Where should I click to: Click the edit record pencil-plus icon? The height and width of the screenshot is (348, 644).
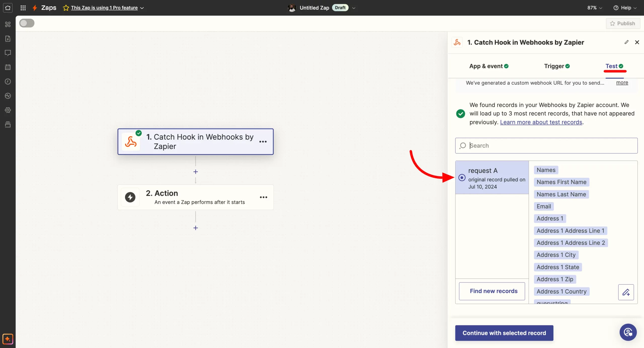pyautogui.click(x=626, y=292)
